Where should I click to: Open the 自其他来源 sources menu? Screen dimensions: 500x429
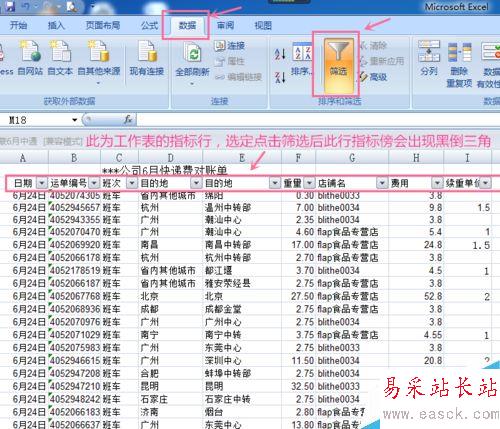coord(99,62)
